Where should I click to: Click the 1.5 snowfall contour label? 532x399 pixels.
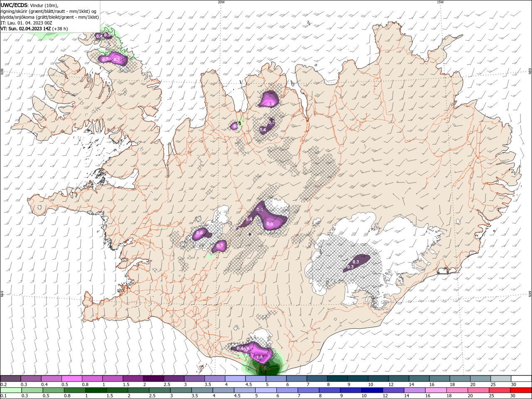259,357
